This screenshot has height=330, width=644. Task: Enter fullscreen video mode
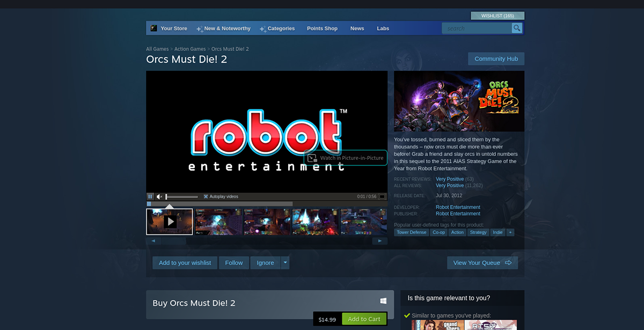pyautogui.click(x=383, y=196)
